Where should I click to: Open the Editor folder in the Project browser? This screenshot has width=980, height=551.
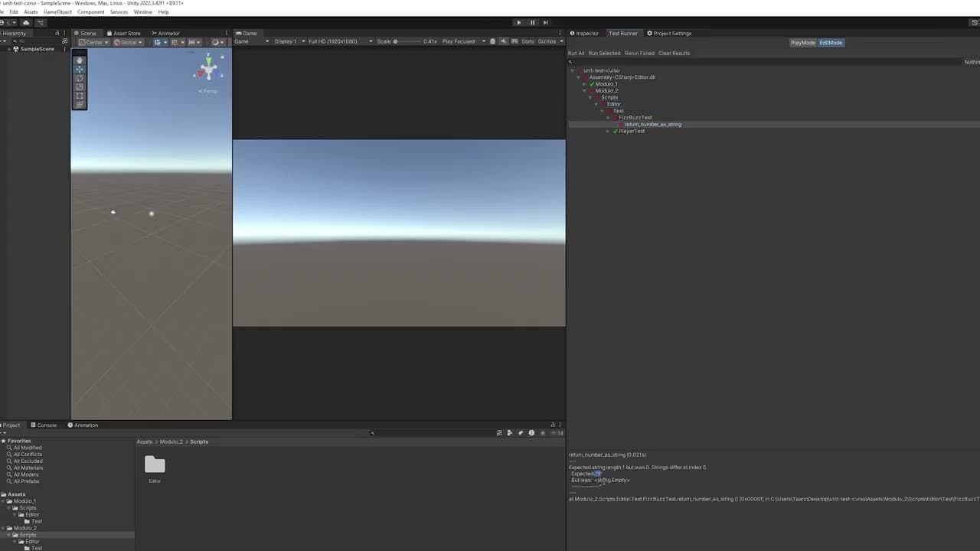click(x=155, y=465)
